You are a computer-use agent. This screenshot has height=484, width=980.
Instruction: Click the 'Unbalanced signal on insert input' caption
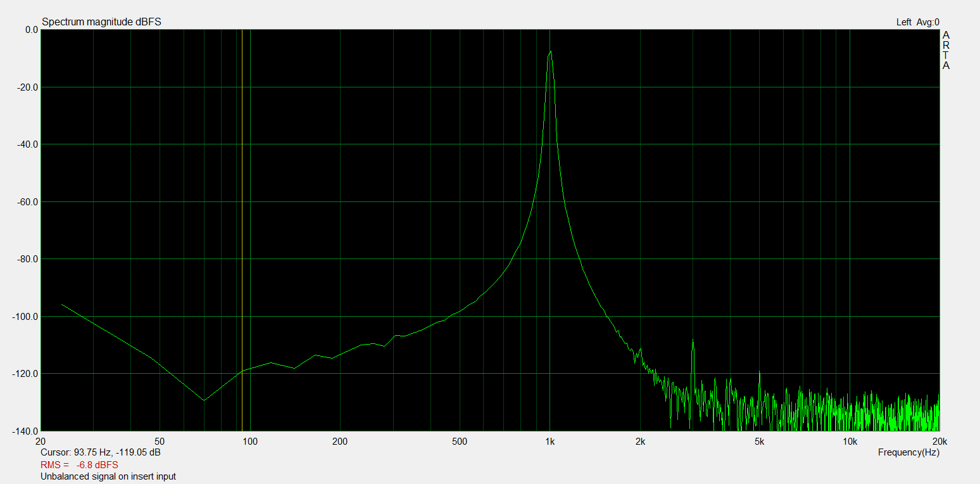[x=108, y=476]
